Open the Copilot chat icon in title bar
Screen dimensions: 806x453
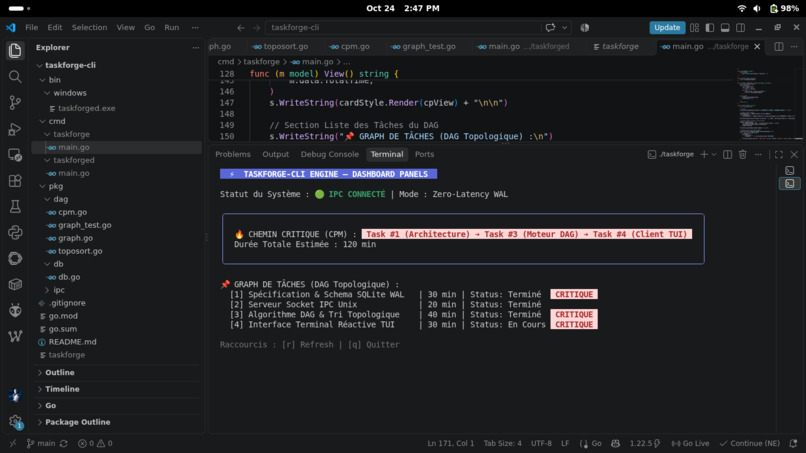pyautogui.click(x=551, y=28)
